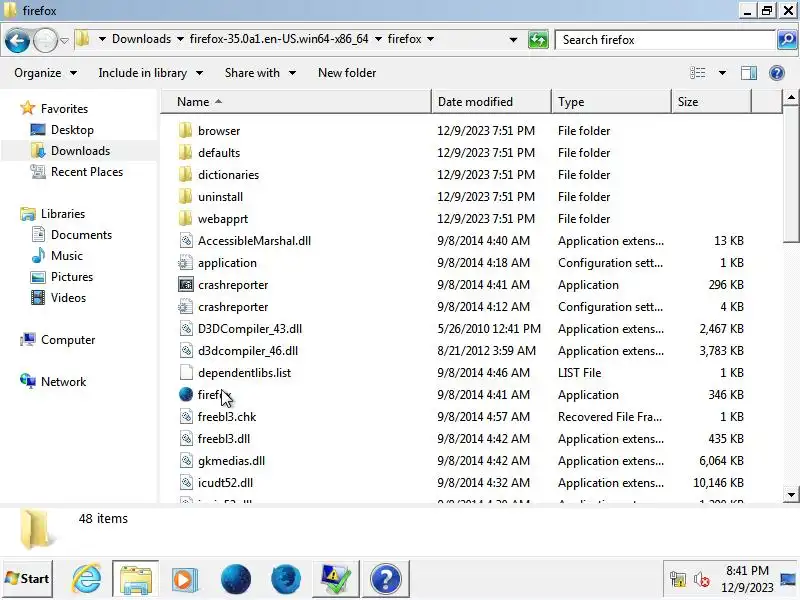Viewport: 800px width, 600px height.
Task: Go back with the blue Back arrow
Action: (x=17, y=40)
